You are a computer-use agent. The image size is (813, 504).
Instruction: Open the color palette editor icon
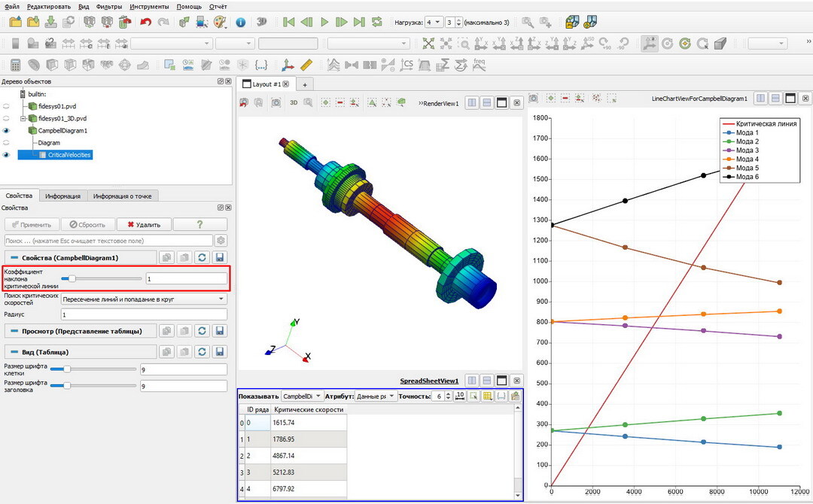220,22
